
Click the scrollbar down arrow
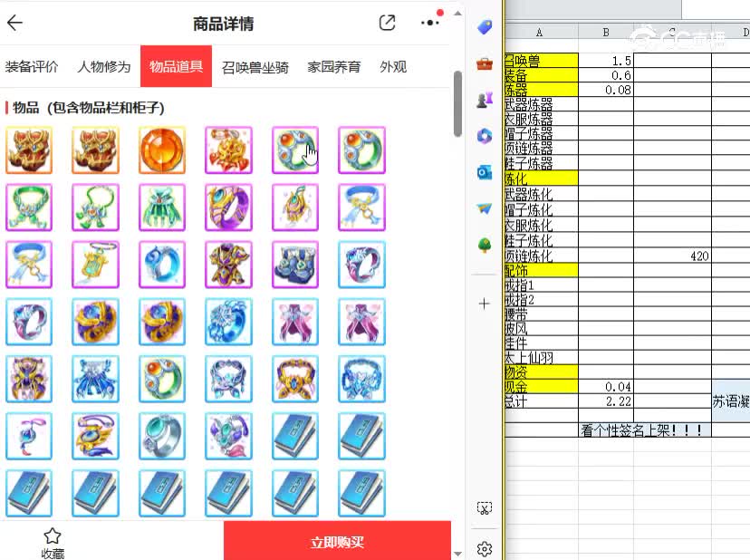coord(457,555)
